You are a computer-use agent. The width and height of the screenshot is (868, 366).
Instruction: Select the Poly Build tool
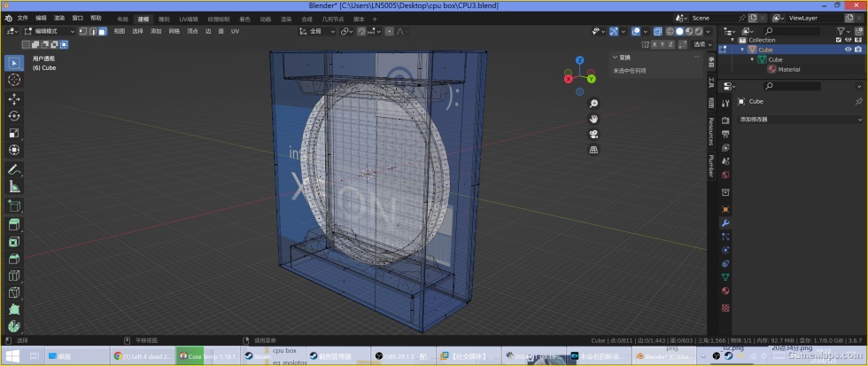(x=14, y=309)
